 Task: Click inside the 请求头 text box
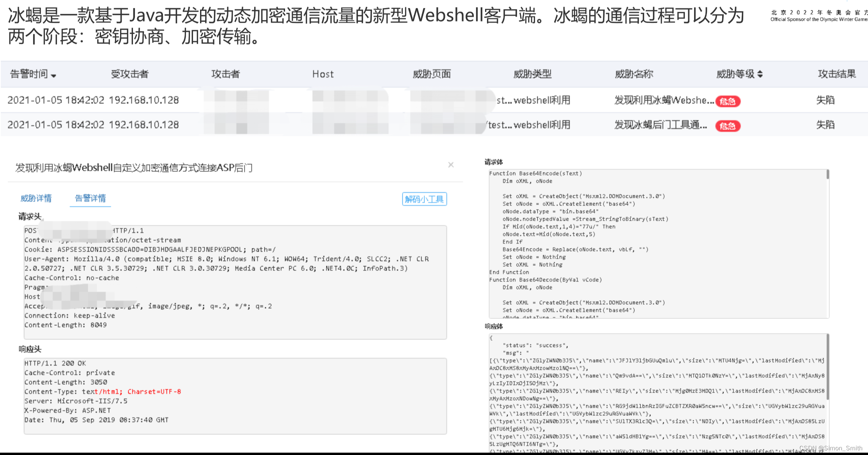click(235, 282)
